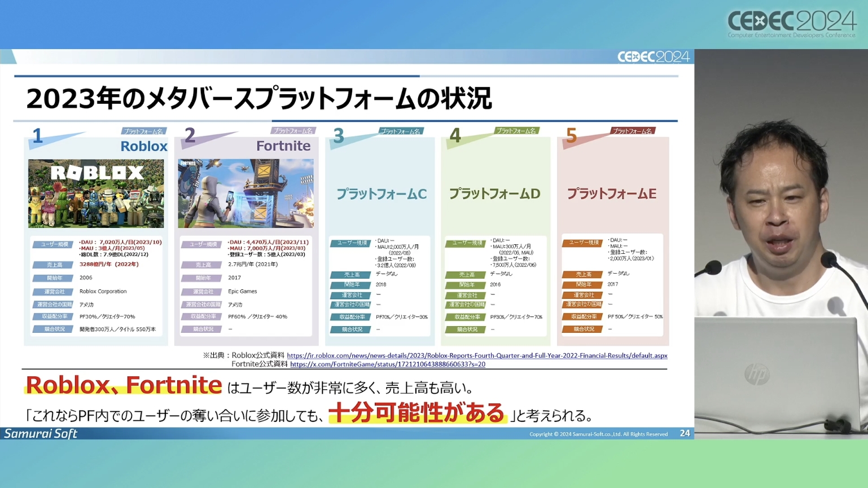
Task: Click the 'プラットフォーム名' tag above Roblox
Action: tap(143, 131)
